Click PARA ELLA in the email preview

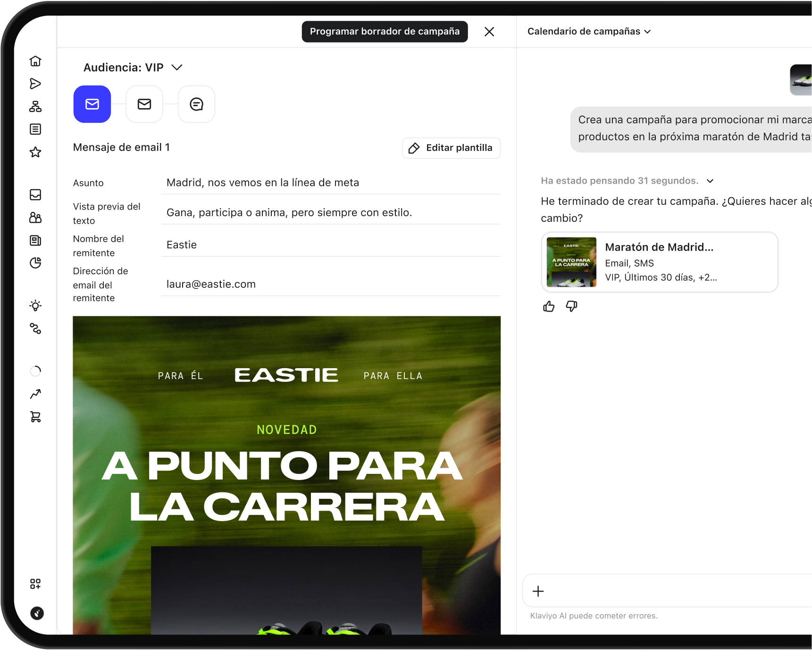pyautogui.click(x=393, y=376)
